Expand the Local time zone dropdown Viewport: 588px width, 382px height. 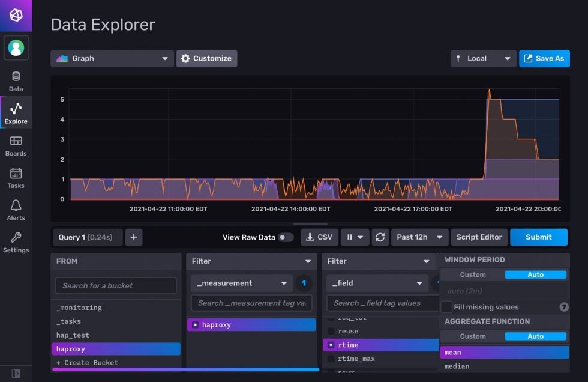(483, 58)
